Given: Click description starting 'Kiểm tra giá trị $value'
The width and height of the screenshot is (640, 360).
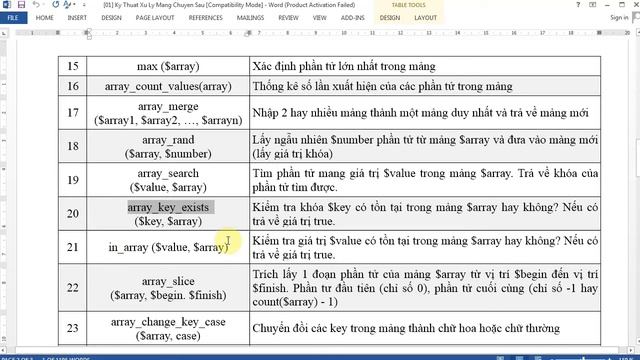Looking at the screenshot, I should 425,247.
